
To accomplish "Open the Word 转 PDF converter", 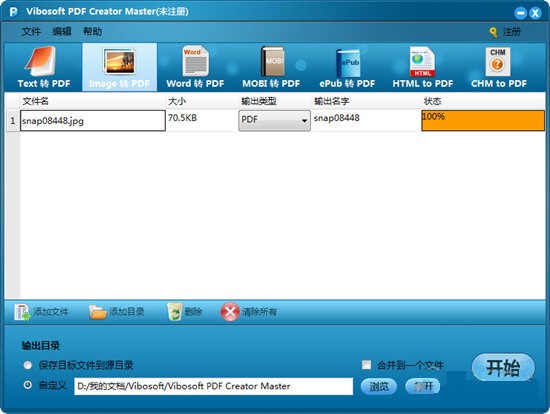I will 195,67.
